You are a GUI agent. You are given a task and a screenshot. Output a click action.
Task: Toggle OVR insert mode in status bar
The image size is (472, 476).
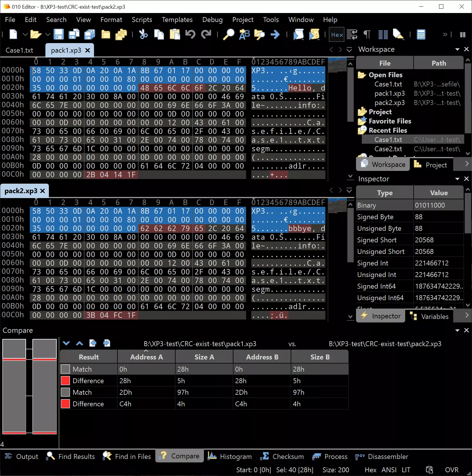[451, 470]
